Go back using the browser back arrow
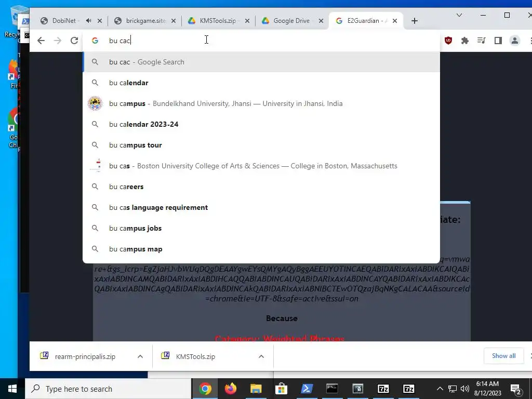The image size is (532, 399). click(41, 41)
